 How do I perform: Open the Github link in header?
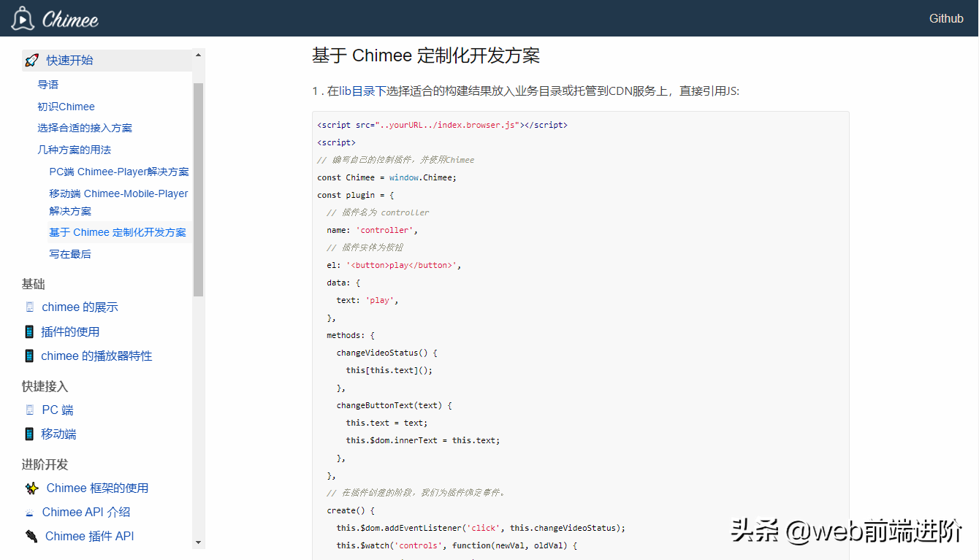click(x=946, y=18)
